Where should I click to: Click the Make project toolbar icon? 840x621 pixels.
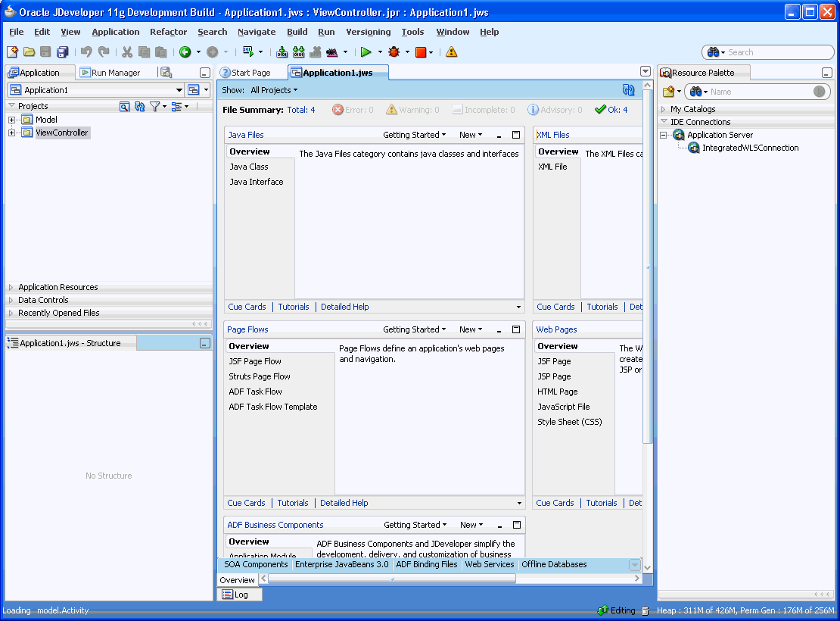tap(282, 52)
